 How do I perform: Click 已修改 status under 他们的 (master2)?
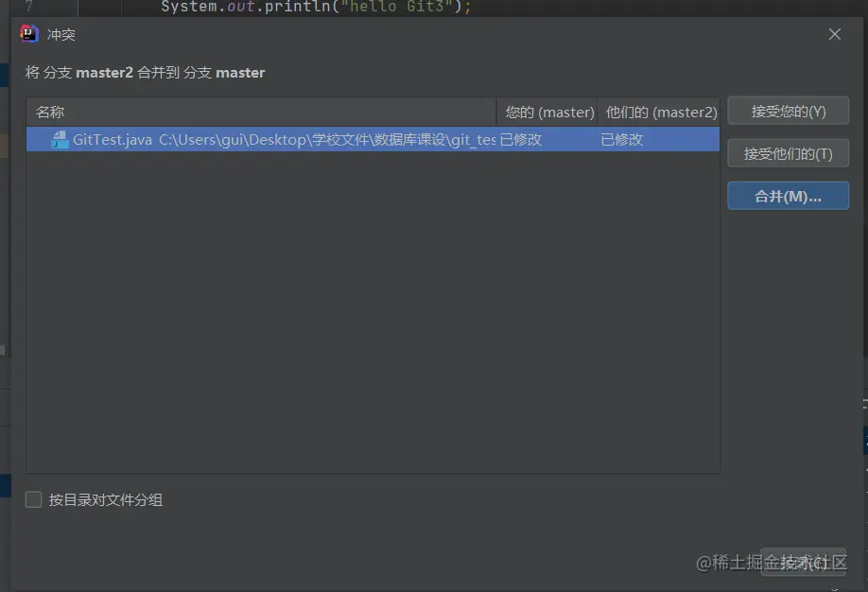[x=621, y=140]
